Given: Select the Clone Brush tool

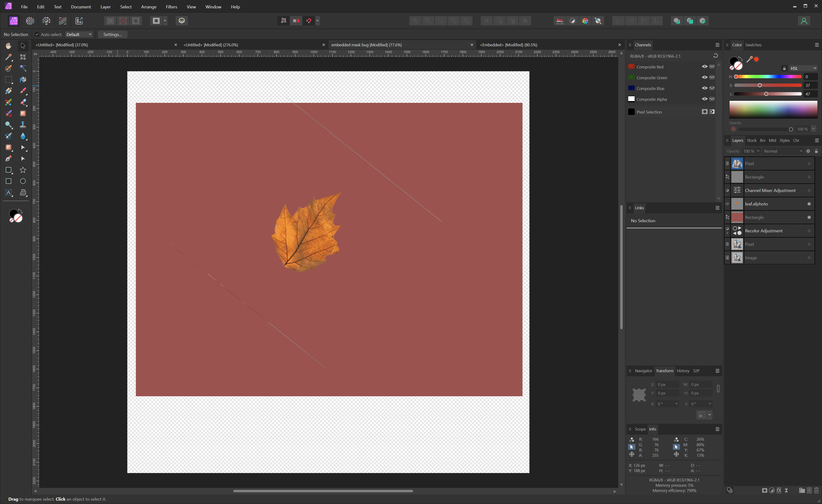Looking at the screenshot, I should pos(23,125).
